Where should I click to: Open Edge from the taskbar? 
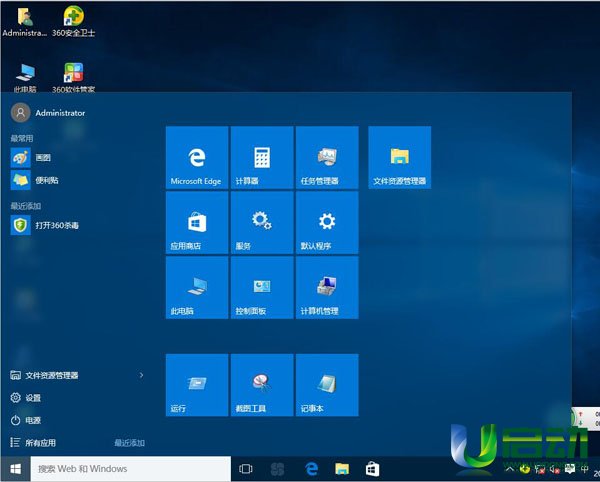click(311, 469)
